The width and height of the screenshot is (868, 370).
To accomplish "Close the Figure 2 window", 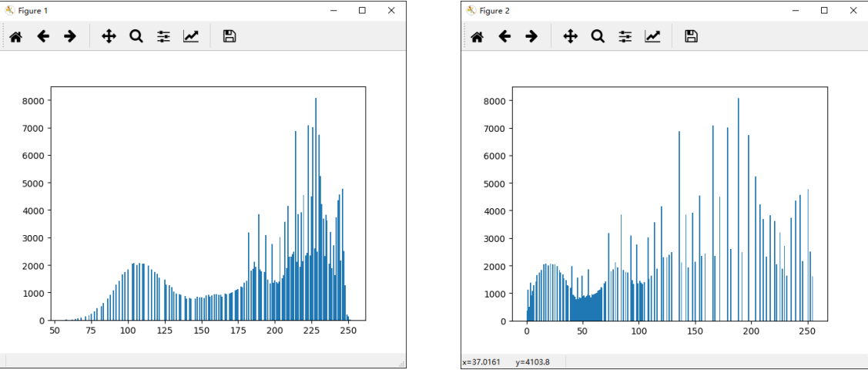I will (x=853, y=11).
